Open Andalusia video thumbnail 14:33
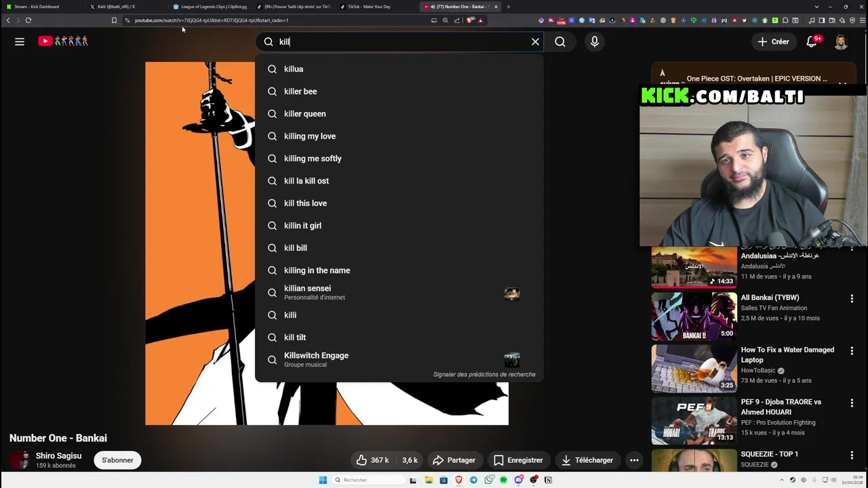Viewport: 868px width, 488px height. point(694,267)
